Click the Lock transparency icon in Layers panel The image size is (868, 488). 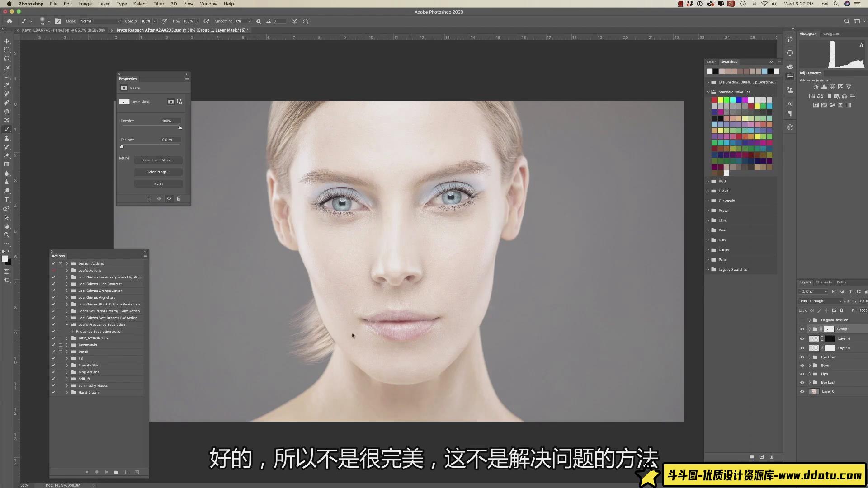[811, 310]
